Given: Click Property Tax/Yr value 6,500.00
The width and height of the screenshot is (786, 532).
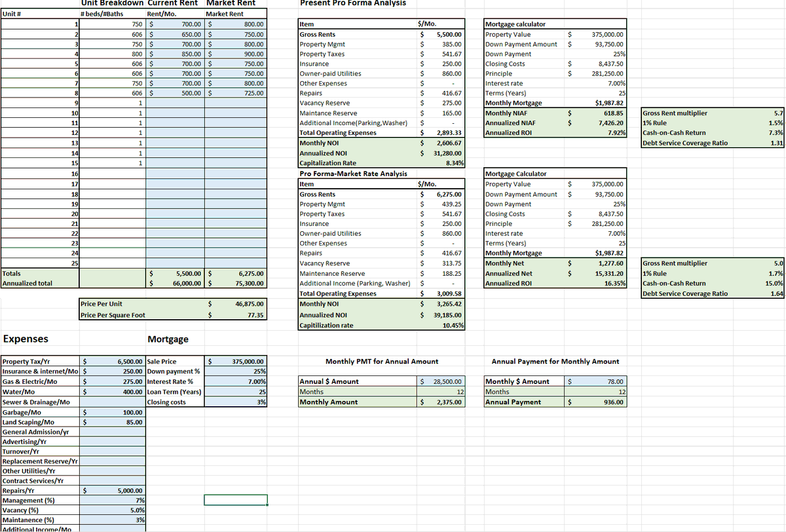Looking at the screenshot, I should click(x=113, y=361).
